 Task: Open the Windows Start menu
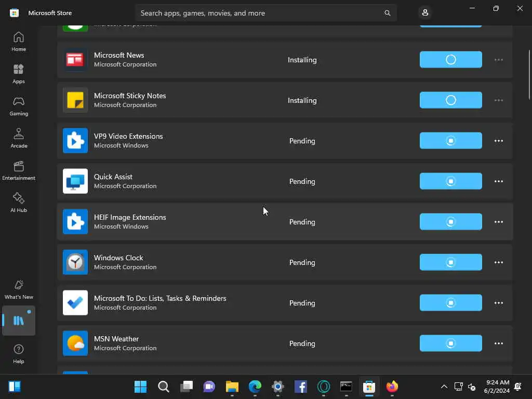pos(140,387)
